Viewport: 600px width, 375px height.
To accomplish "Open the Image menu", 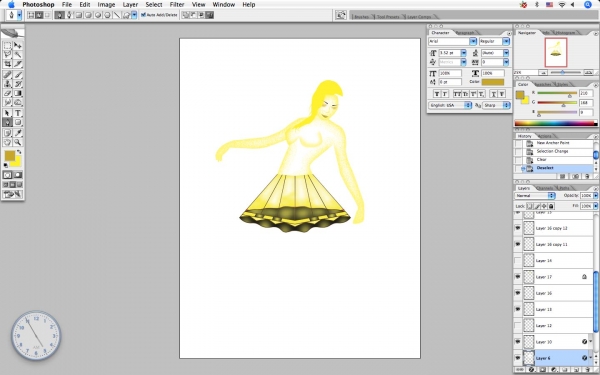I will coord(106,5).
